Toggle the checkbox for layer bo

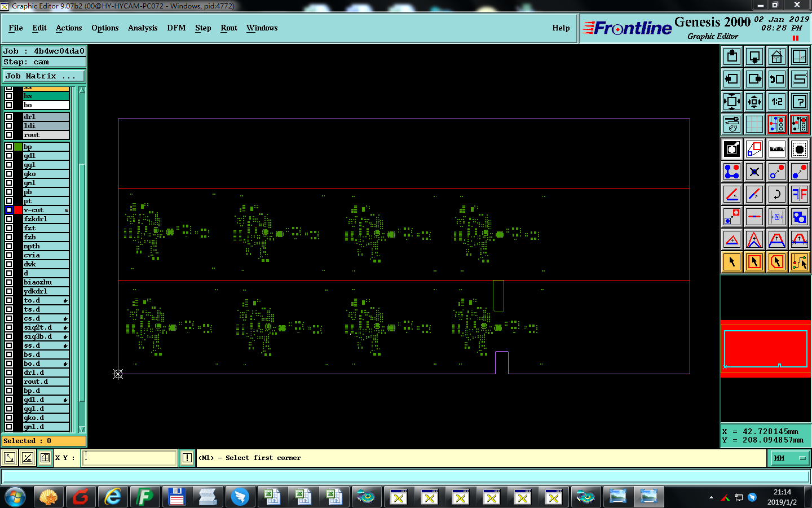(9, 105)
